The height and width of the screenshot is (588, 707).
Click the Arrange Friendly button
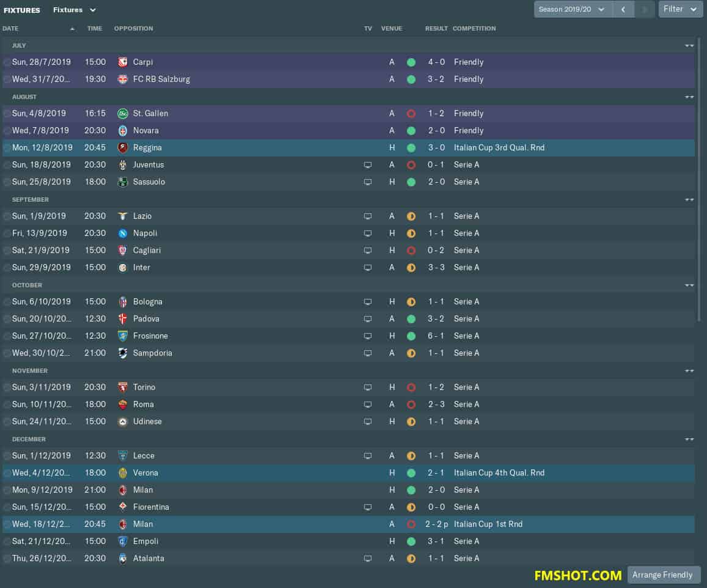click(x=664, y=575)
